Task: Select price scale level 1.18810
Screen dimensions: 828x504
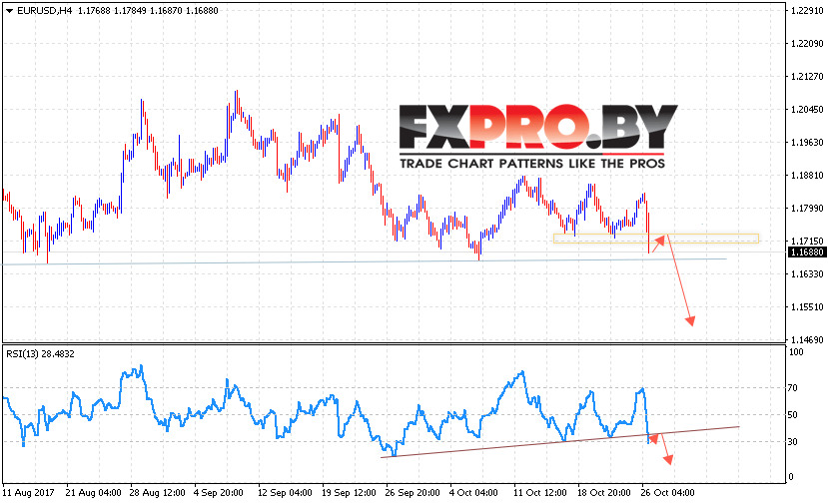Action: click(807, 176)
